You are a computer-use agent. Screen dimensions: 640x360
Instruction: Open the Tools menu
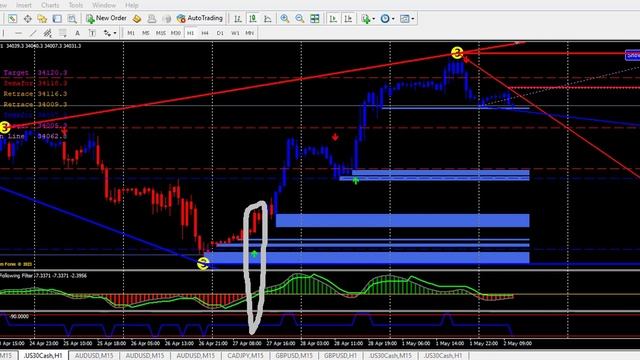click(x=76, y=5)
